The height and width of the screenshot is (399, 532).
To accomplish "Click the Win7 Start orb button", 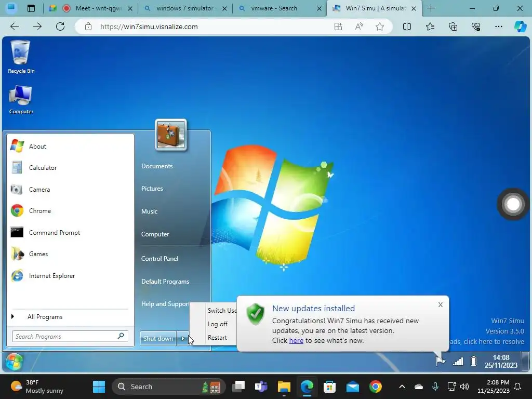I will pyautogui.click(x=14, y=362).
